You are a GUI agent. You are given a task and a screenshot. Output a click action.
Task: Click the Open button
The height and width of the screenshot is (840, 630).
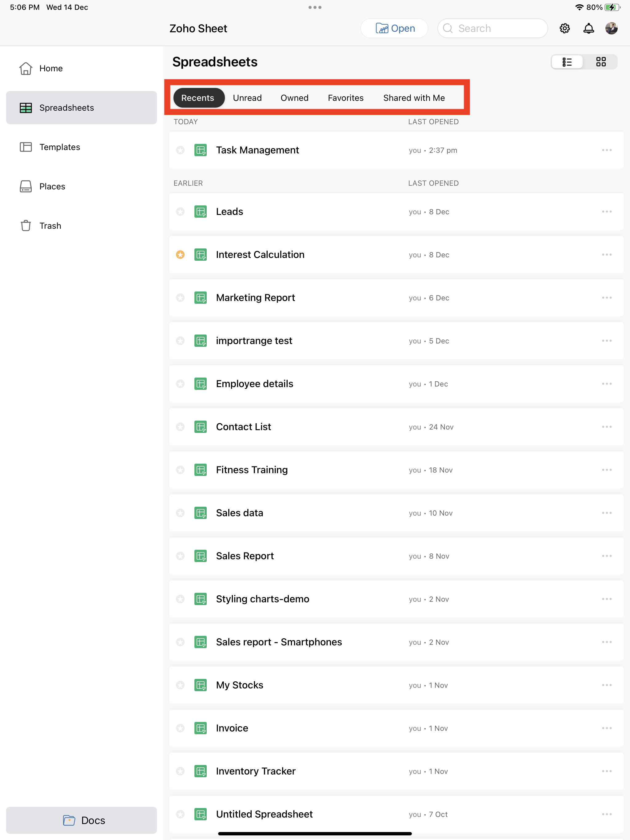click(x=394, y=29)
